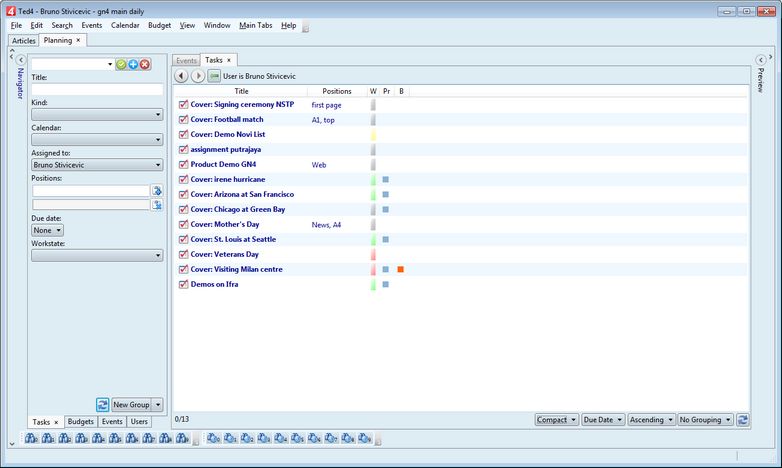The width and height of the screenshot is (782, 468).
Task: Click the blue stack icon numbered 0
Action: point(214,439)
